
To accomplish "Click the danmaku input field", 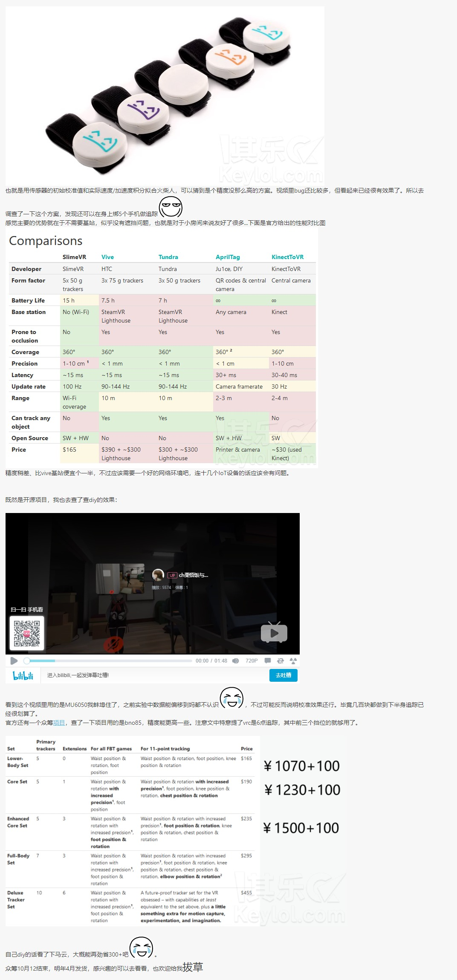I will click(x=155, y=675).
